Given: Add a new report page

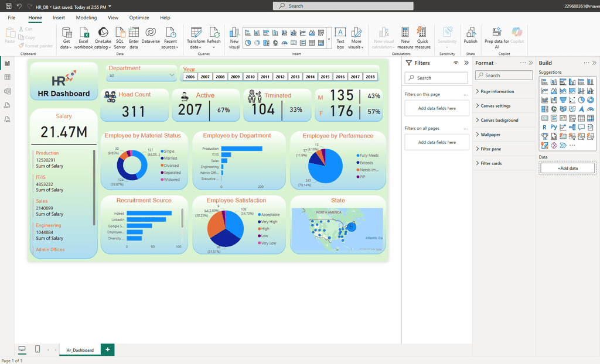Looking at the screenshot, I should [x=107, y=349].
